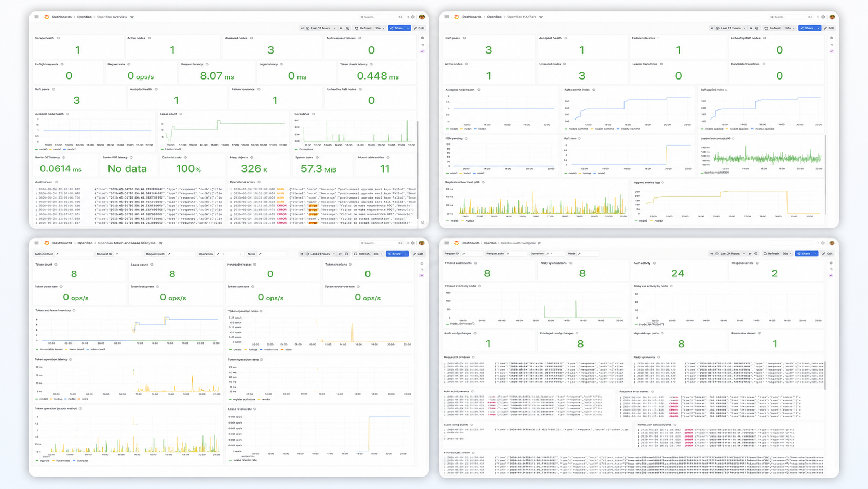Toggle node1 legend in Replication heartbeat p99

(x=453, y=221)
